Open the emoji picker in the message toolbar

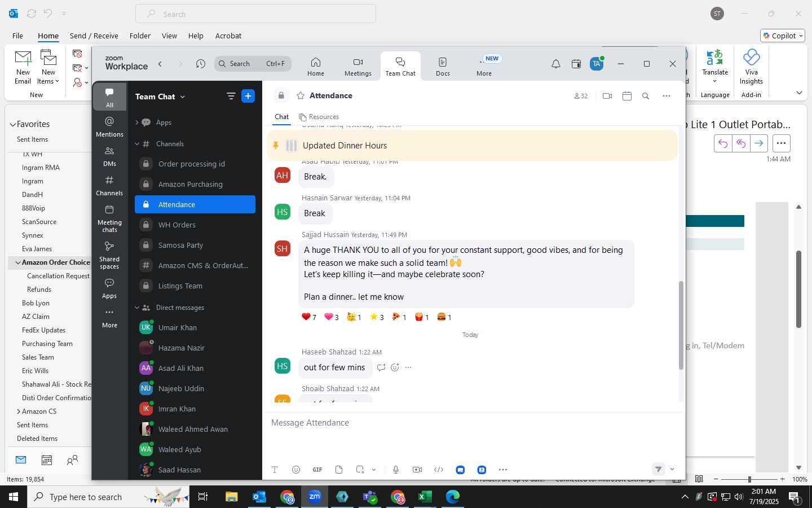point(296,470)
